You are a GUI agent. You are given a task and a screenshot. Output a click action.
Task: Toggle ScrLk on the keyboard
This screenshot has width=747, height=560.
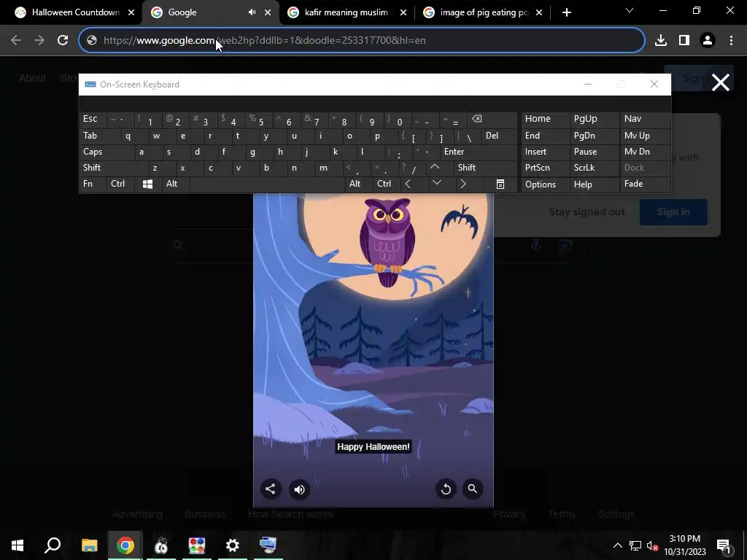(594, 168)
